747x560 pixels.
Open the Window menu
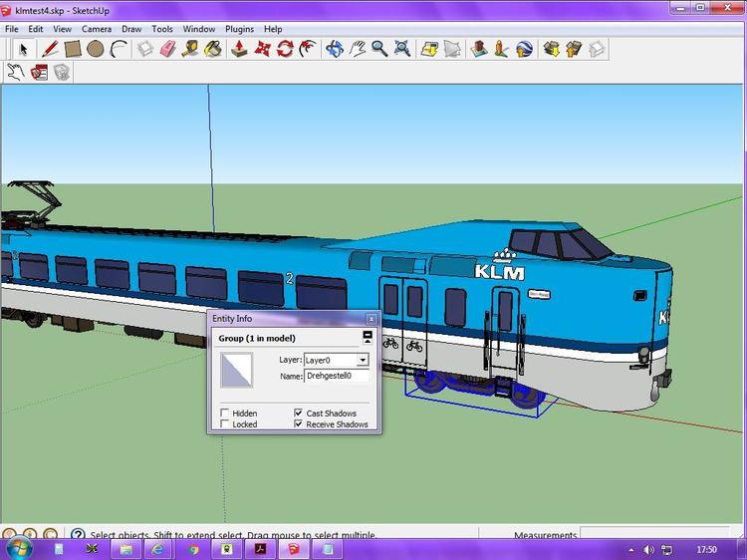click(x=198, y=29)
